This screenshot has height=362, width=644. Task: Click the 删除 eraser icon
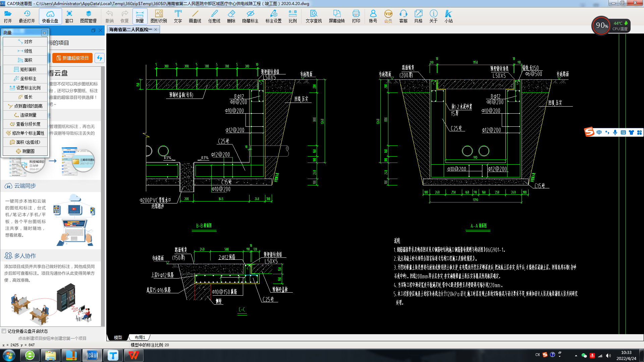coord(231,16)
